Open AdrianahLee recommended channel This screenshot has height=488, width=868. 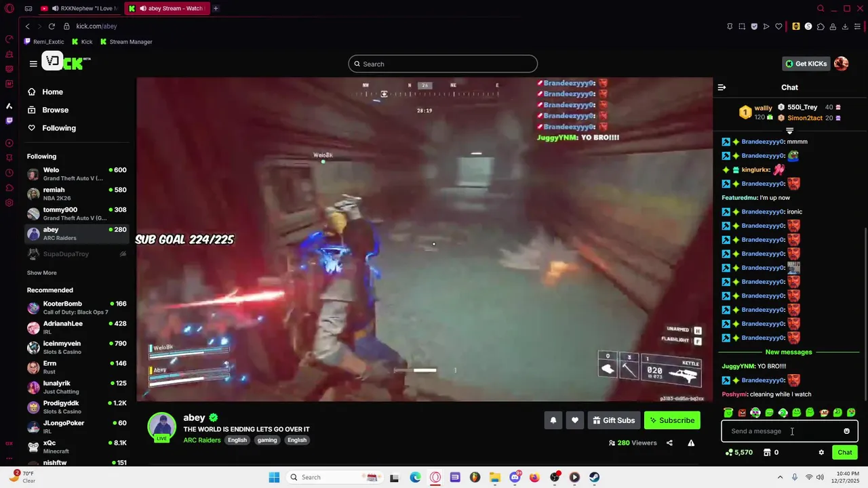(77, 327)
